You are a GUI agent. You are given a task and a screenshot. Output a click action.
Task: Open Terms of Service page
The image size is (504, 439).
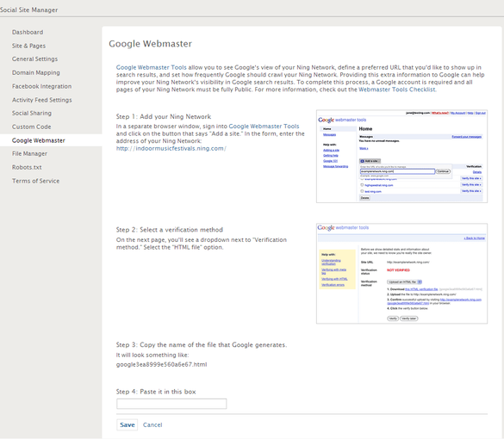point(35,181)
